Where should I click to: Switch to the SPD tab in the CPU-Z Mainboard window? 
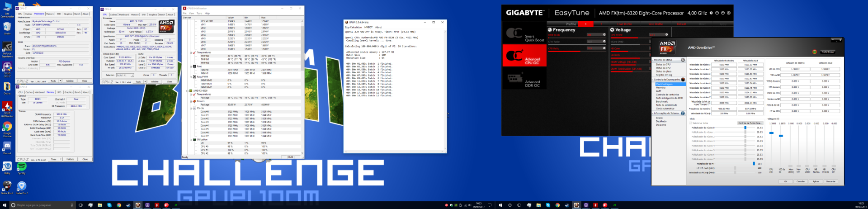tap(59, 14)
